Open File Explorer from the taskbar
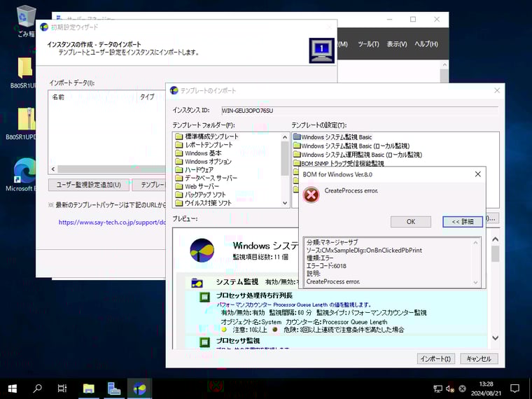Image resolution: width=532 pixels, height=399 pixels. coord(89,388)
